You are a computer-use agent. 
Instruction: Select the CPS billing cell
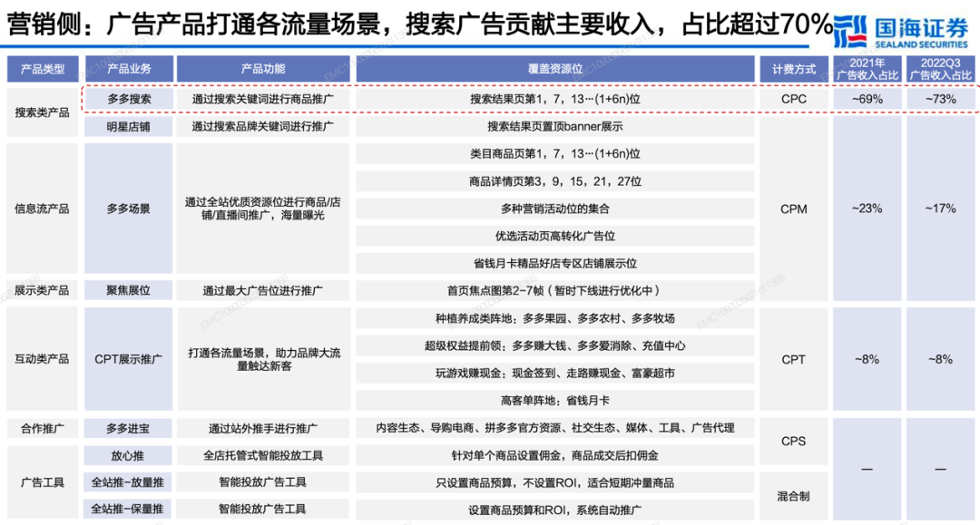click(794, 442)
